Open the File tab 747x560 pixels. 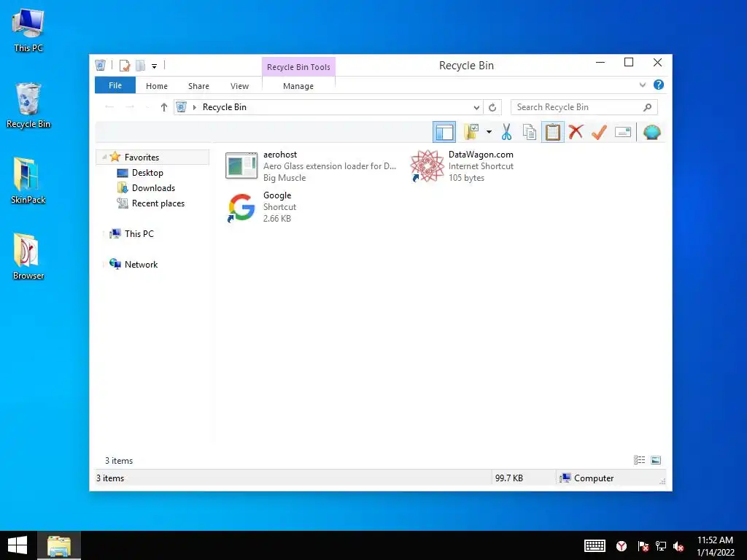point(115,85)
